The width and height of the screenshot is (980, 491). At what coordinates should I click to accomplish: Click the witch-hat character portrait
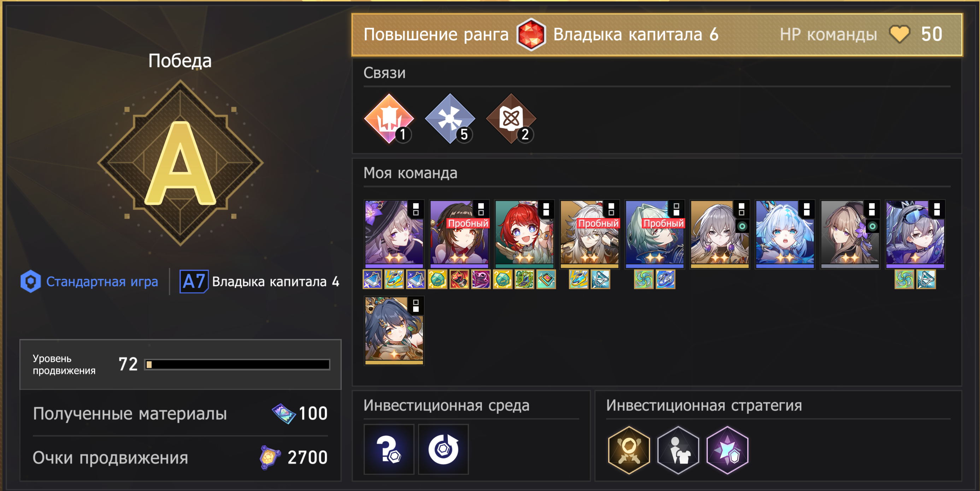click(x=394, y=234)
